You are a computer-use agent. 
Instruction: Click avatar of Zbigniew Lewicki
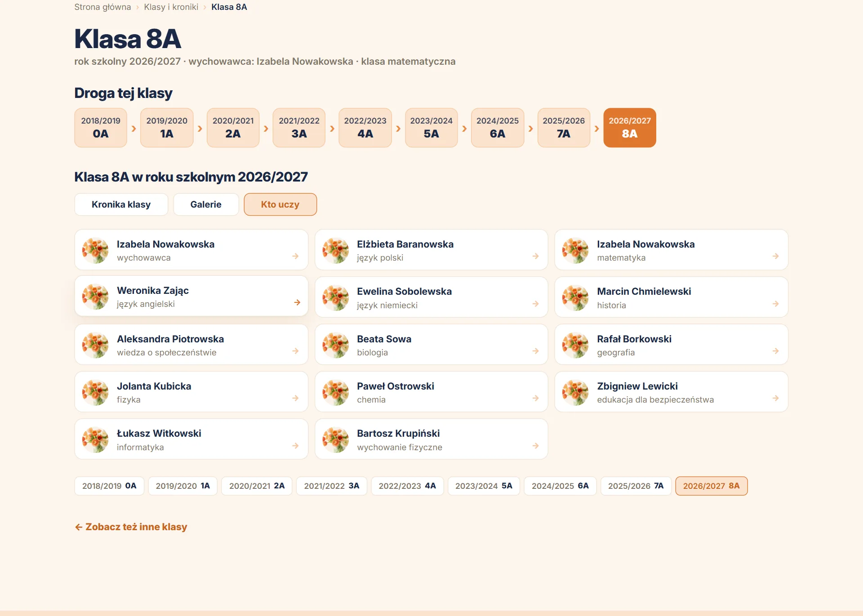(575, 392)
